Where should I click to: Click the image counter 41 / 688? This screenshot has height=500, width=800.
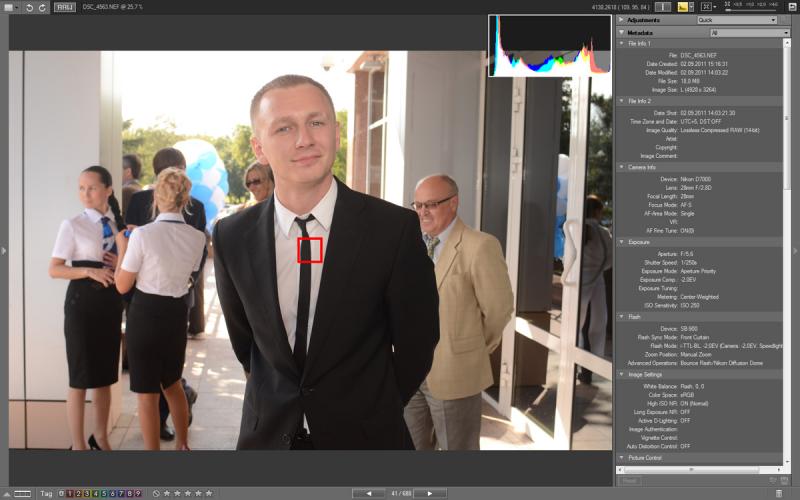click(401, 493)
